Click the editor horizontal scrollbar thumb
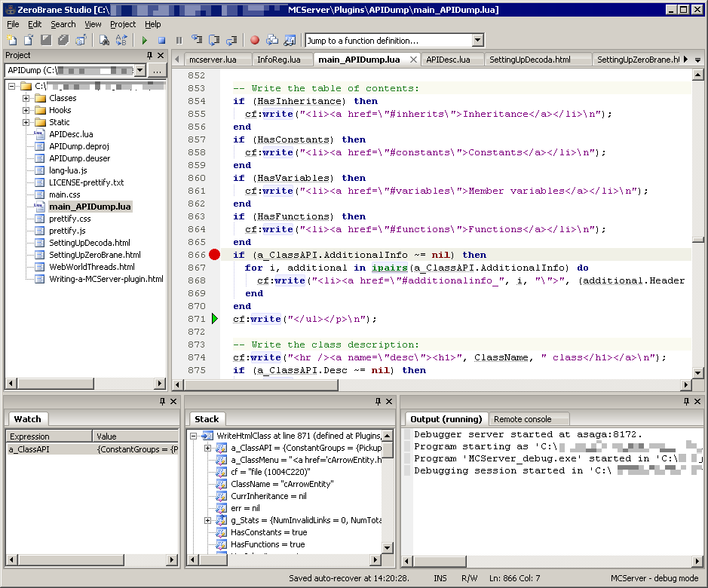 (261, 384)
